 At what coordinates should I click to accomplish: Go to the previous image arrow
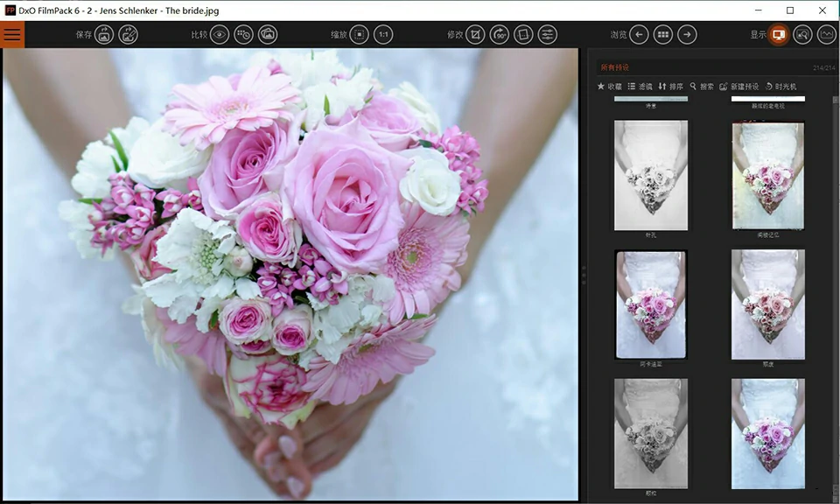(639, 35)
